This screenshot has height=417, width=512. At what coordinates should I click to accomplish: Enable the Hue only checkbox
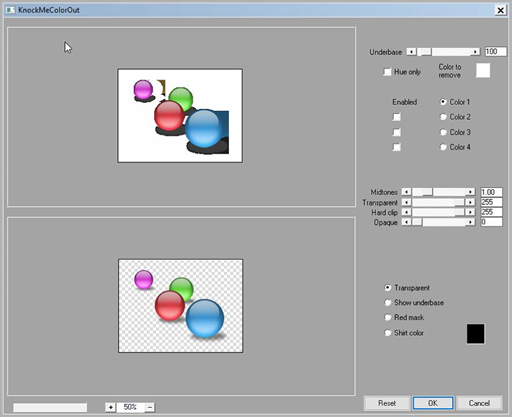(387, 72)
